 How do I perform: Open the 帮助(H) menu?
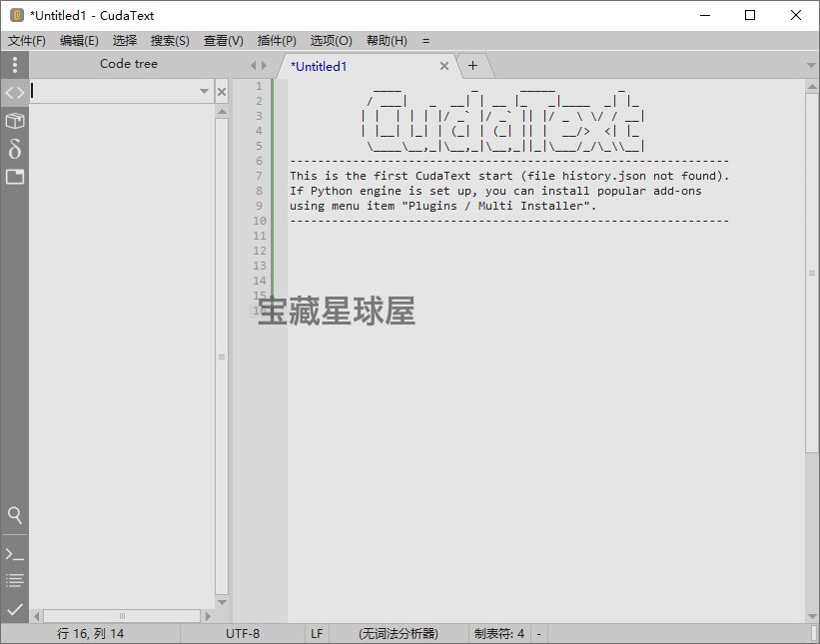387,41
